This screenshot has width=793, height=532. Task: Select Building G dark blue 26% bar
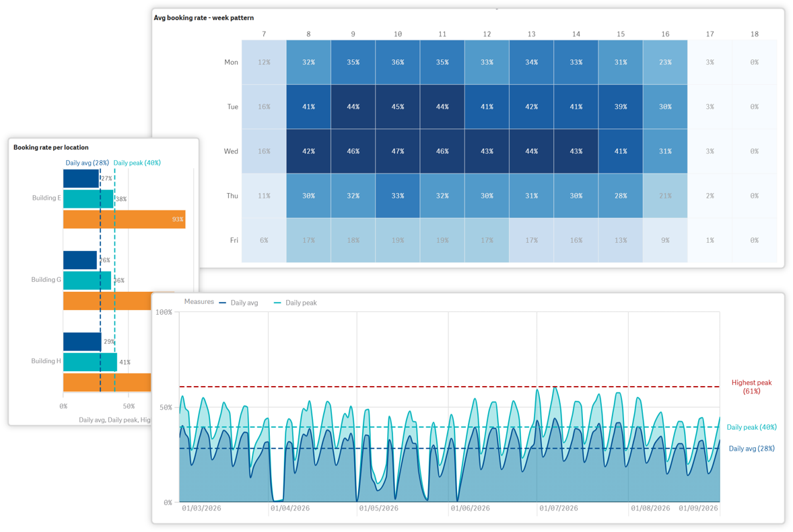(x=80, y=260)
